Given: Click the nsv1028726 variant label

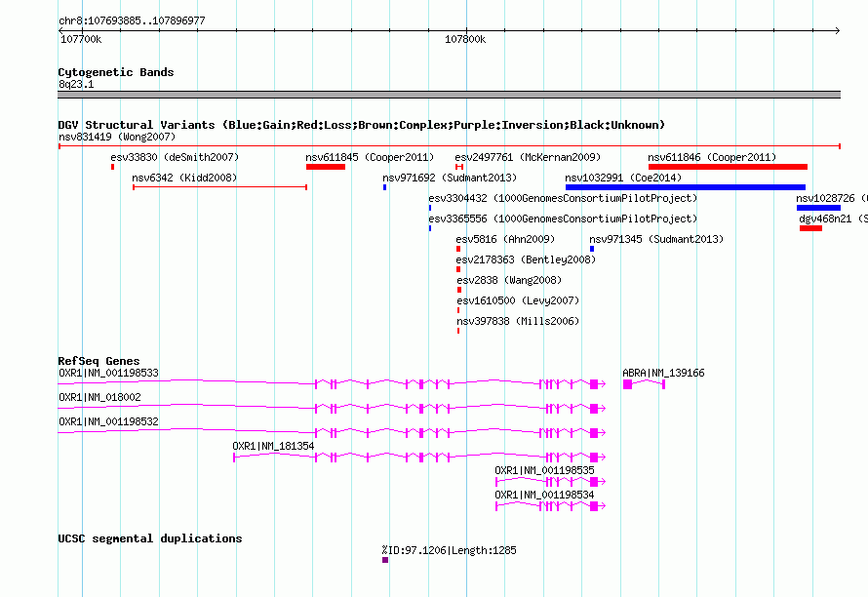Looking at the screenshot, I should [832, 198].
